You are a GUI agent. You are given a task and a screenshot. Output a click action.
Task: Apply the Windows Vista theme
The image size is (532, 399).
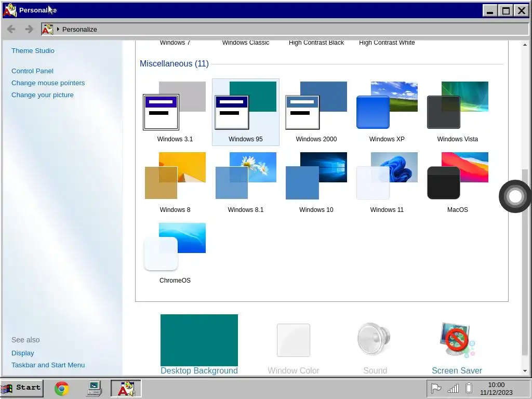coord(457,112)
